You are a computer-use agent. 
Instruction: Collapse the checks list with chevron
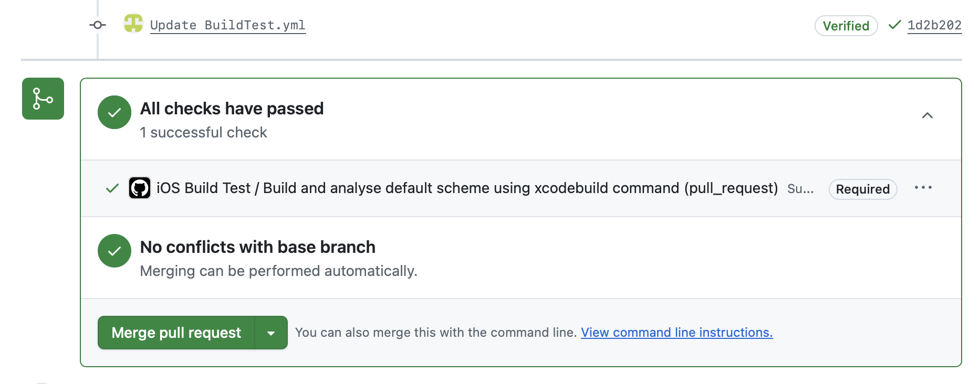(927, 115)
